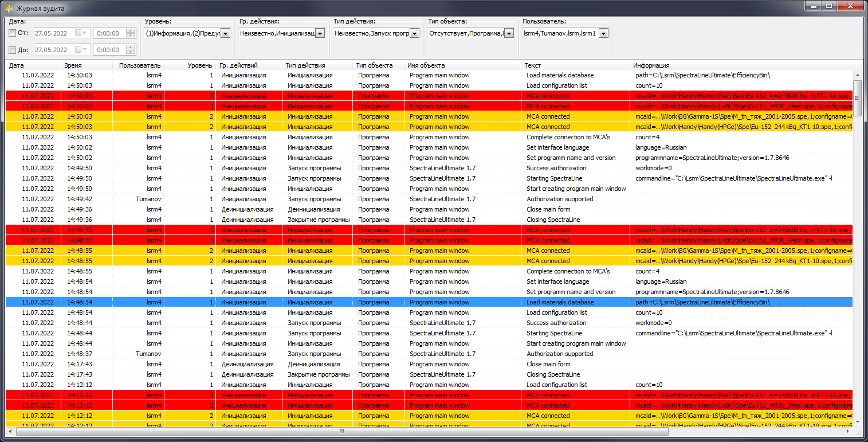
Task: Click the horizontal scrollbar left arrow
Action: tap(10, 431)
